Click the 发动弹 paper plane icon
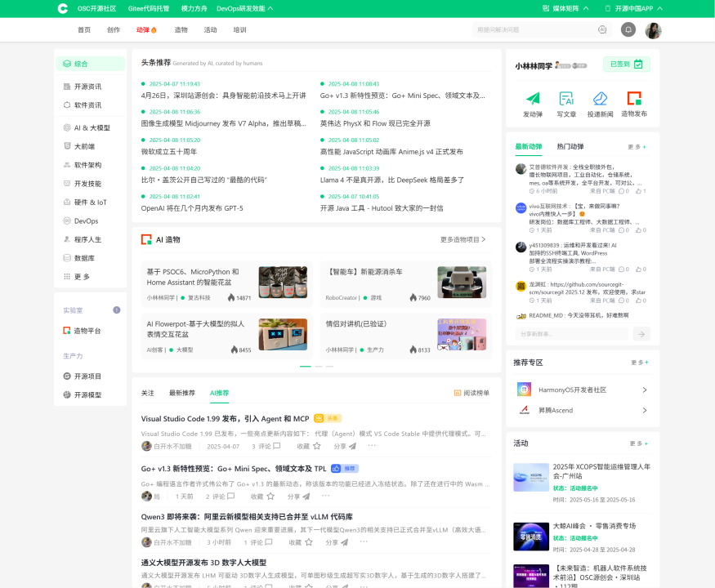The width and height of the screenshot is (715, 588). point(533,98)
